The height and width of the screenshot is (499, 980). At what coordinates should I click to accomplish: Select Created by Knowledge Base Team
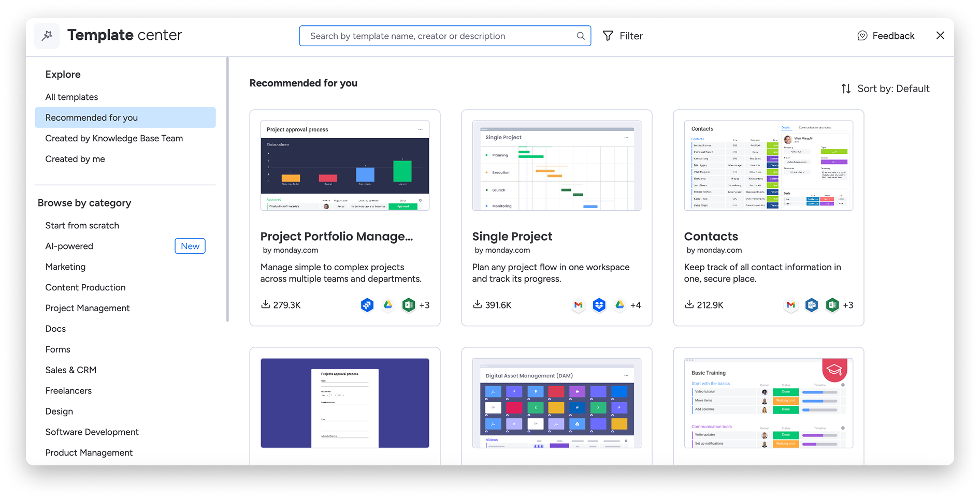[x=114, y=138]
